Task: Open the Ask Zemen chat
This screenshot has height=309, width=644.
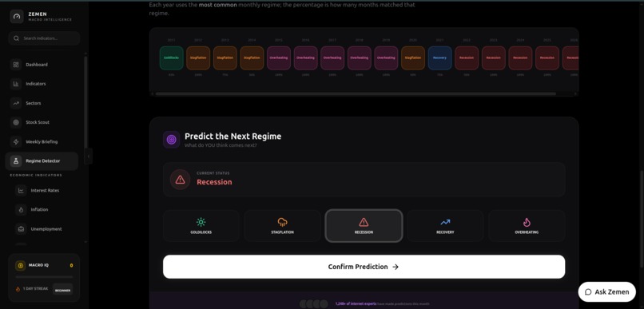Action: (x=606, y=291)
